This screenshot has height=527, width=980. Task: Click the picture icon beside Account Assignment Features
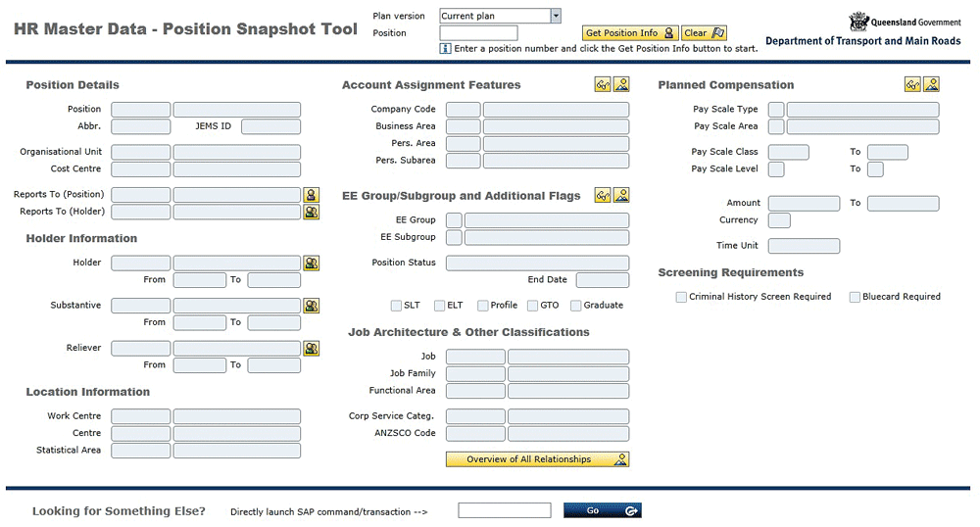(621, 85)
